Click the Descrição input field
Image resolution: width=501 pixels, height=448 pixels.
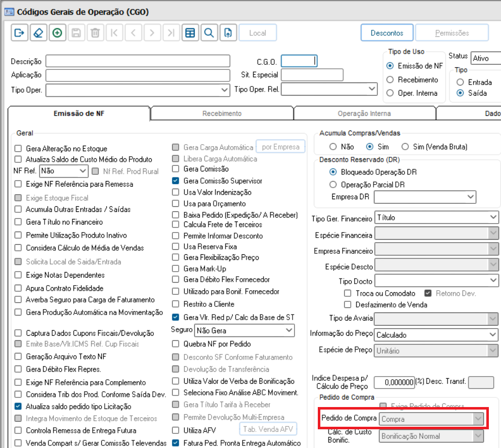pyautogui.click(x=138, y=61)
